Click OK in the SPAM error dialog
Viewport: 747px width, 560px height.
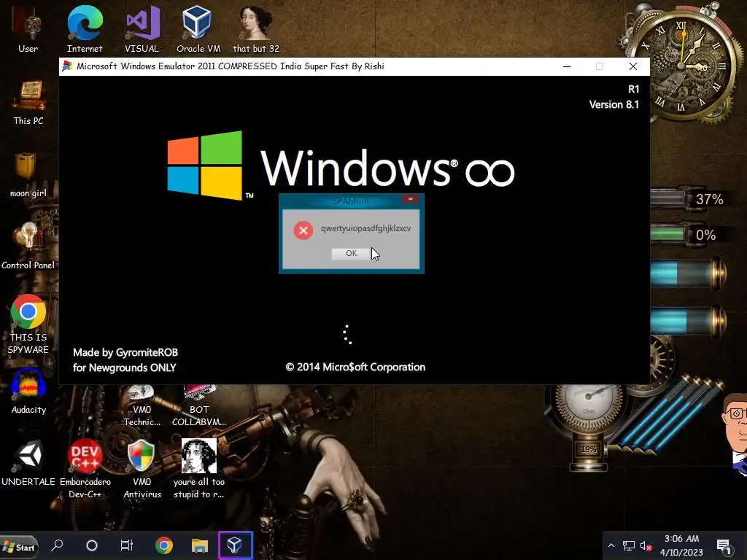(x=351, y=253)
